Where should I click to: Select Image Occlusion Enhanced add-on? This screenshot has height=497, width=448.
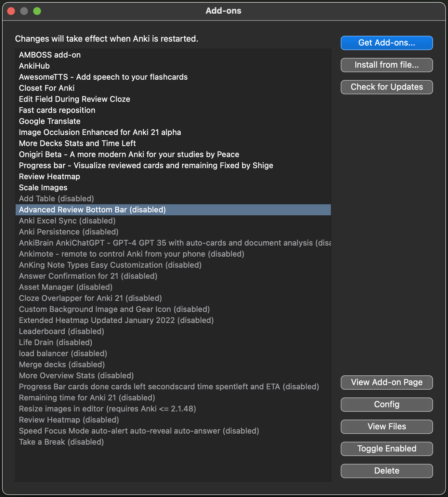click(x=100, y=132)
